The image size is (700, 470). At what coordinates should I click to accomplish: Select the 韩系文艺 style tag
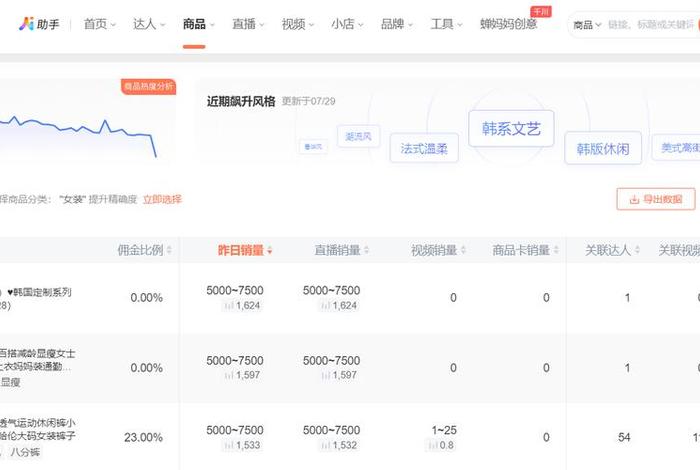511,129
